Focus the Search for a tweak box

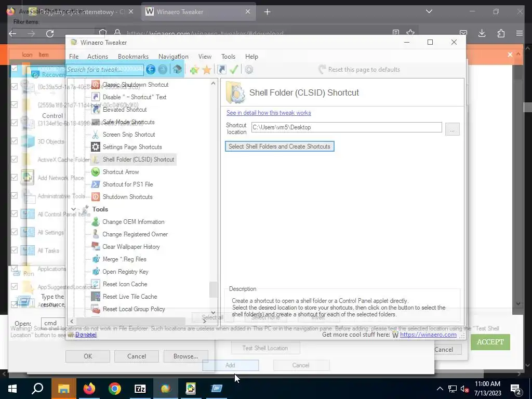(105, 70)
